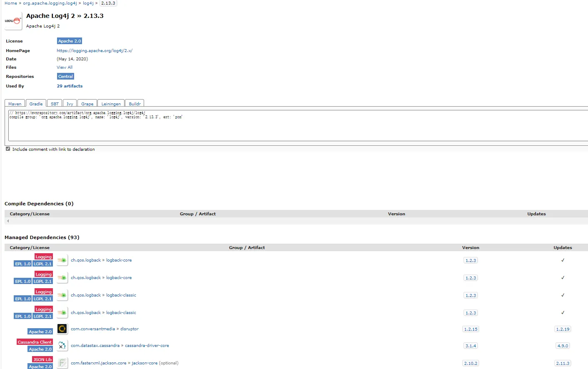The image size is (588, 369).
Task: Click the 2.13.3 breadcrumb item
Action: (x=108, y=3)
